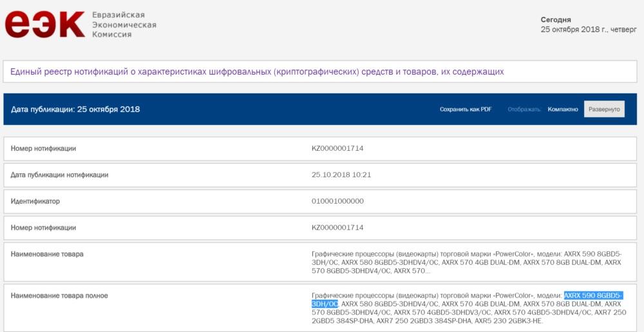Click the Наименование товара полное row label
This screenshot has height=332, width=644.
(59, 295)
